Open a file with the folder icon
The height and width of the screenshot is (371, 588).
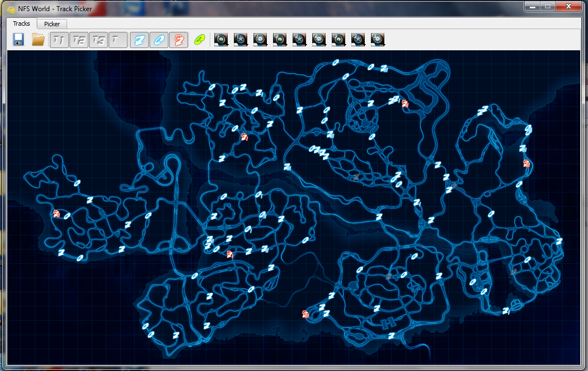point(38,39)
